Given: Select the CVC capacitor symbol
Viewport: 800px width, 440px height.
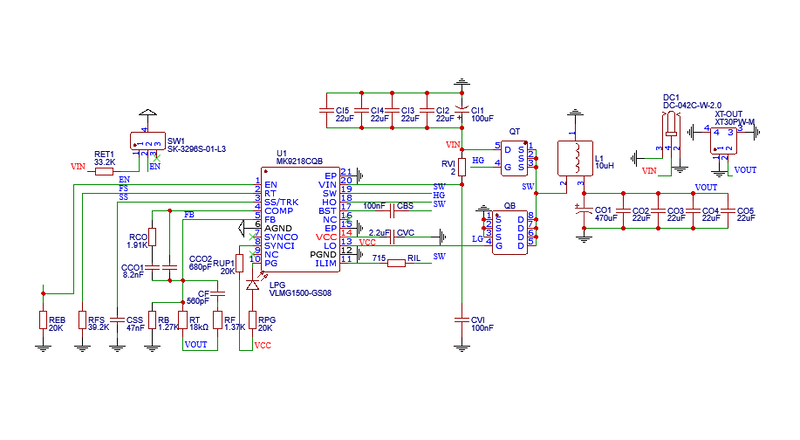Looking at the screenshot, I should (x=392, y=237).
